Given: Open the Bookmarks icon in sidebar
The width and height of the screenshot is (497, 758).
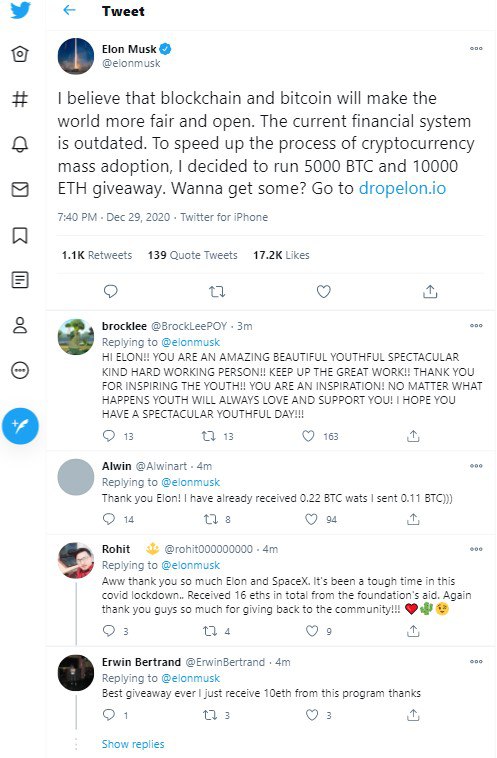Looking at the screenshot, I should 20,235.
